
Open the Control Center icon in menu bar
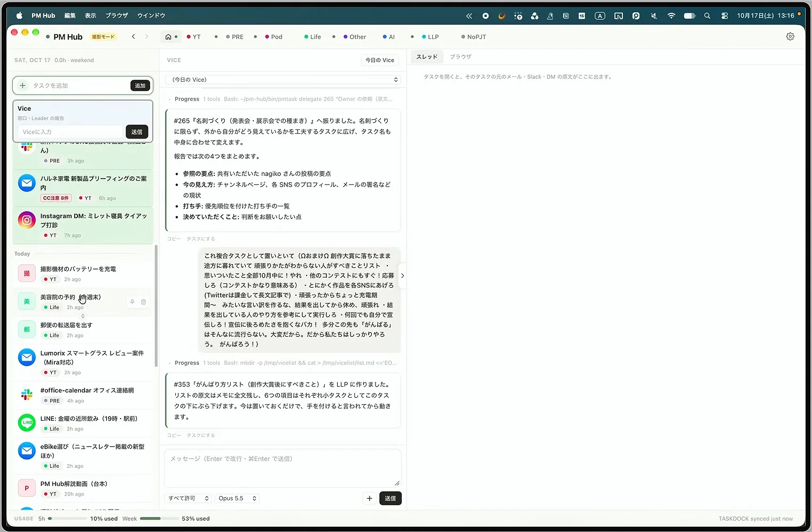click(x=724, y=16)
